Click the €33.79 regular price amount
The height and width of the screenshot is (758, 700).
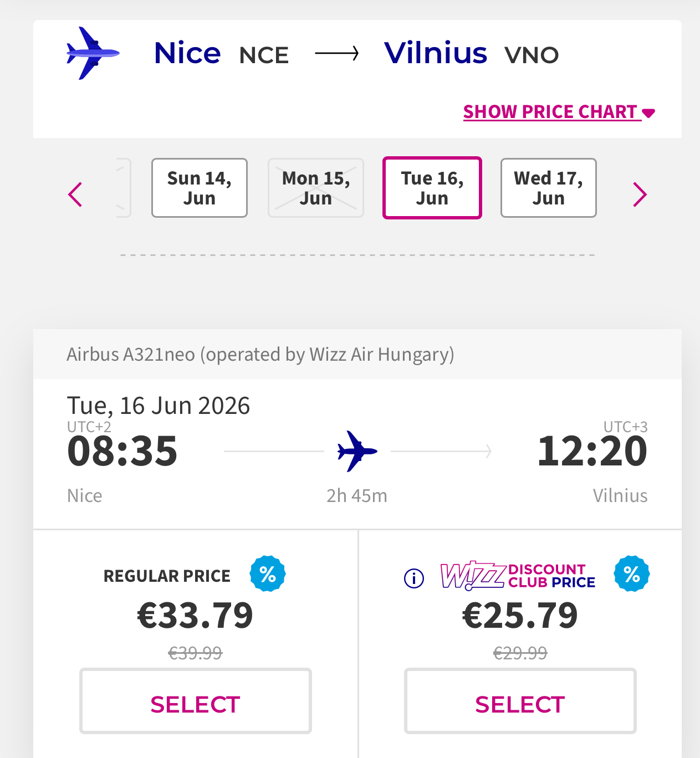click(195, 616)
